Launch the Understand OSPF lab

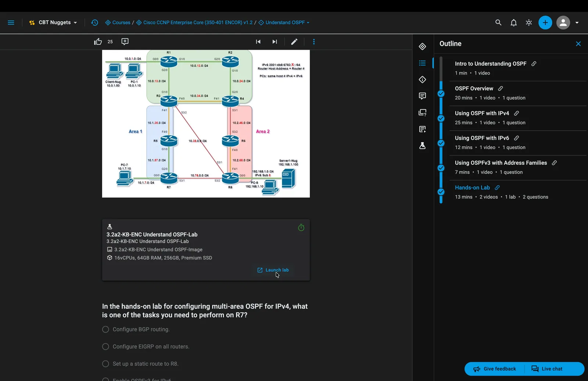point(273,270)
